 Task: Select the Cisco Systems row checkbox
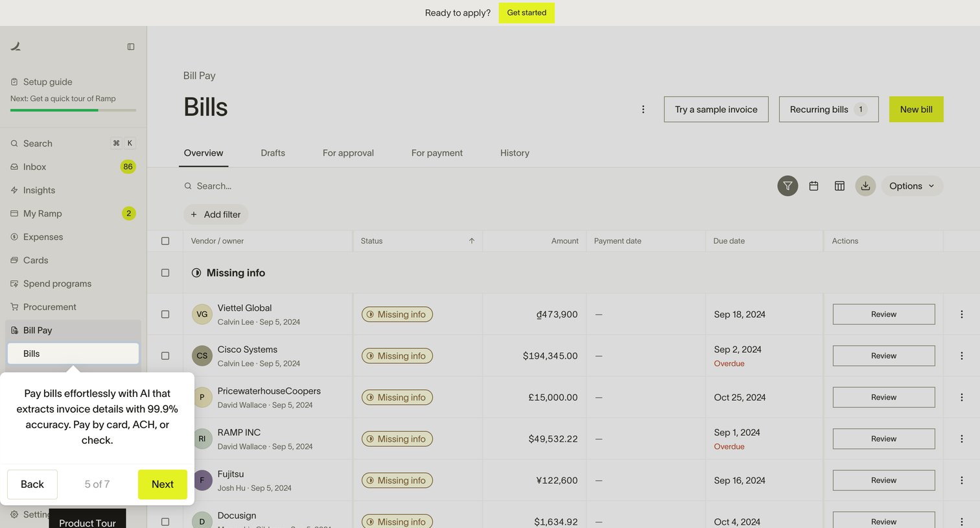165,356
